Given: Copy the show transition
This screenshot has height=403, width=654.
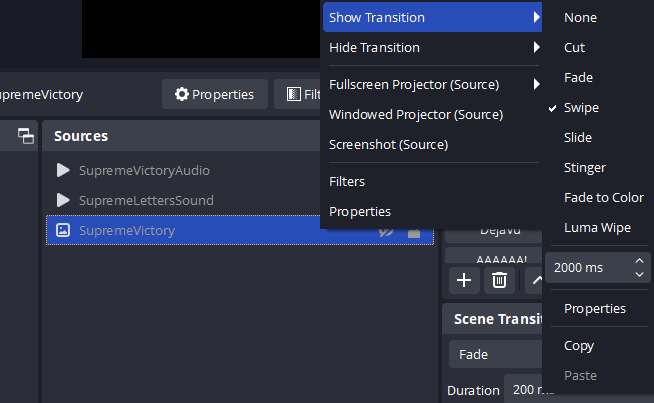Looking at the screenshot, I should click(598, 346).
